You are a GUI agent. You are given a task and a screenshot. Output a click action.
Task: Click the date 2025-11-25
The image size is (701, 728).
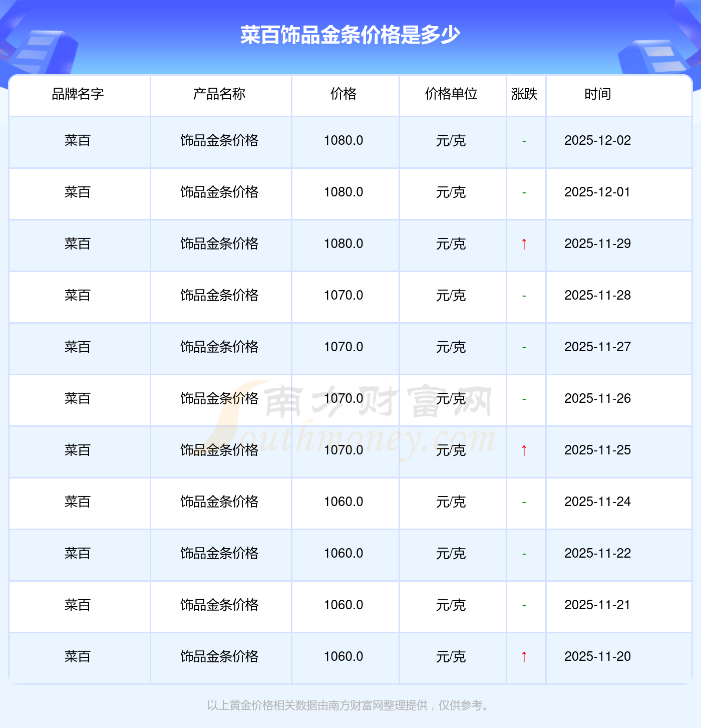pyautogui.click(x=598, y=450)
